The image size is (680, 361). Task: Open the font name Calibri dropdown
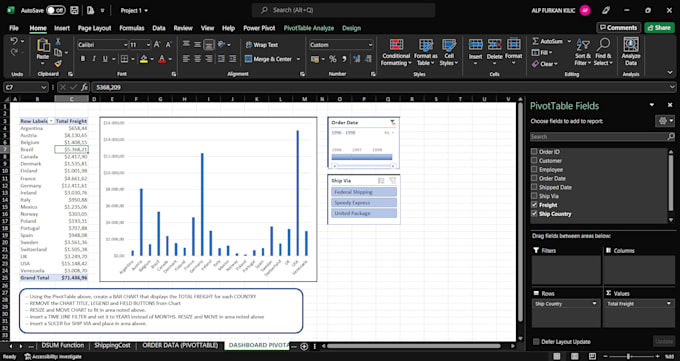(x=126, y=45)
